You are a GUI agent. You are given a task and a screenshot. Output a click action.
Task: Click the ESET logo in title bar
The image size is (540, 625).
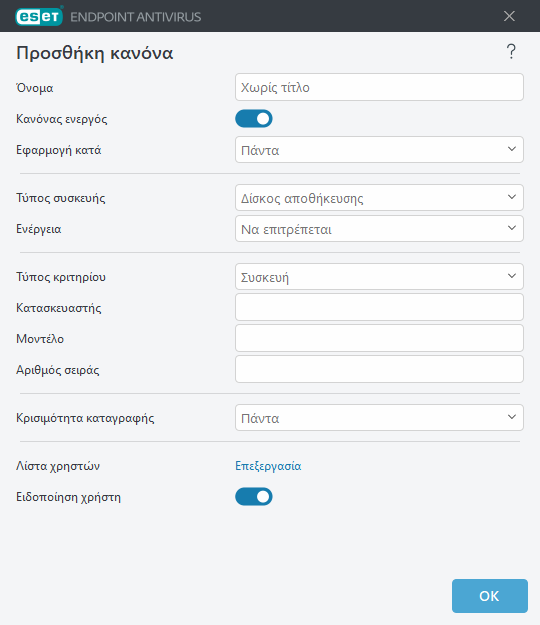(39, 16)
